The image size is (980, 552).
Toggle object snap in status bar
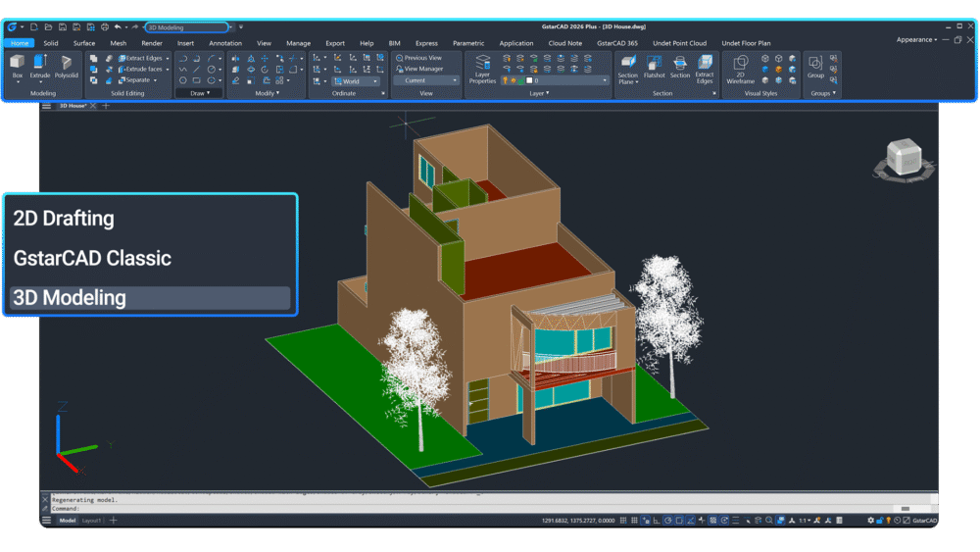pyautogui.click(x=679, y=520)
